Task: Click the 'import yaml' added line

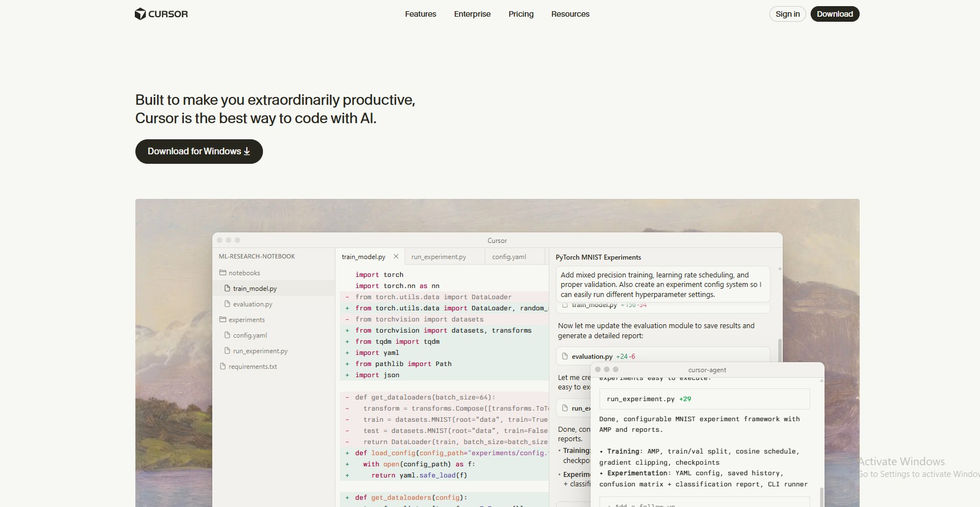Action: point(377,353)
